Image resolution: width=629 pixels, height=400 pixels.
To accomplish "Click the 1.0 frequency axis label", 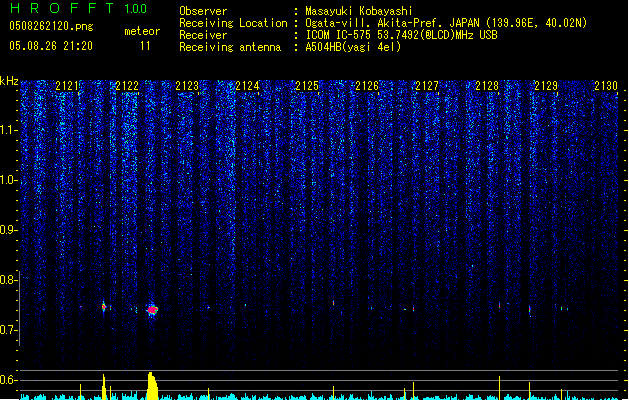I will (8, 180).
